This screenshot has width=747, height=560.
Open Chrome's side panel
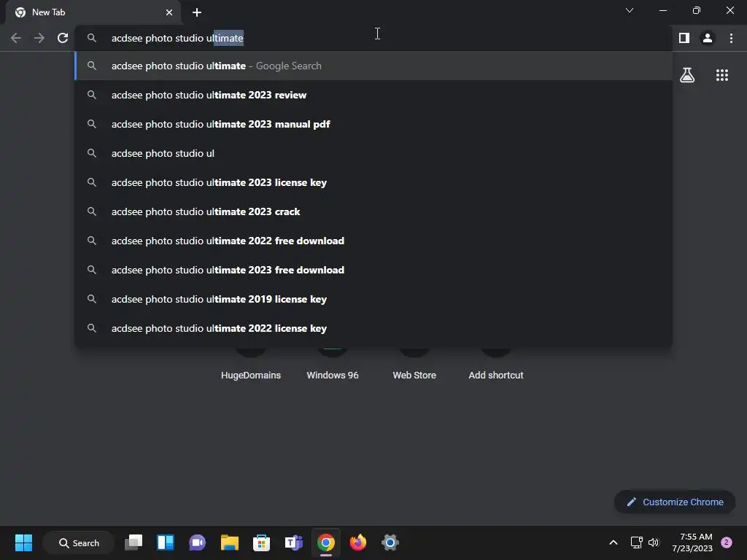point(684,38)
